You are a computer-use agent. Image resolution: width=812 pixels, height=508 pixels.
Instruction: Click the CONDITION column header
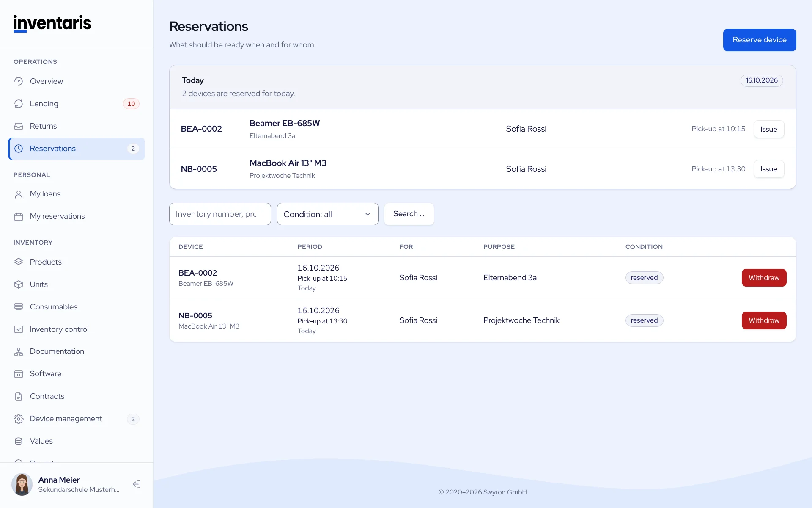click(644, 247)
